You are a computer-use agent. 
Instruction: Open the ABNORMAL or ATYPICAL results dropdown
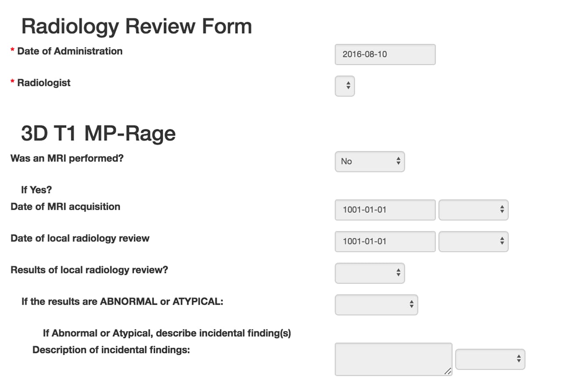[x=376, y=304]
